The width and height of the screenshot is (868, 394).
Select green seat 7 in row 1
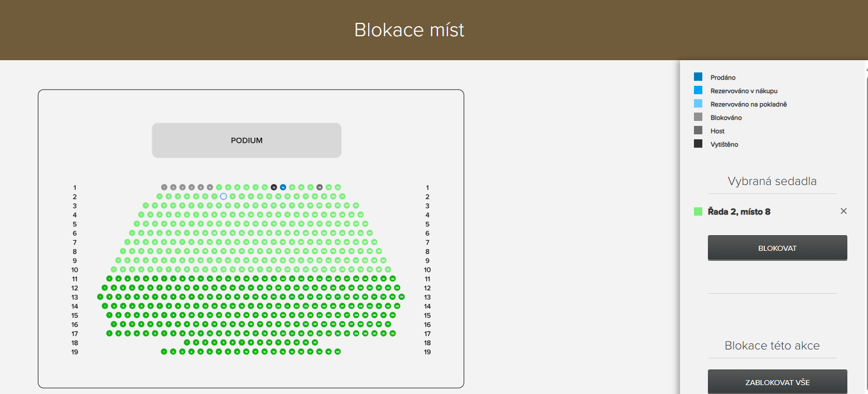[219, 187]
